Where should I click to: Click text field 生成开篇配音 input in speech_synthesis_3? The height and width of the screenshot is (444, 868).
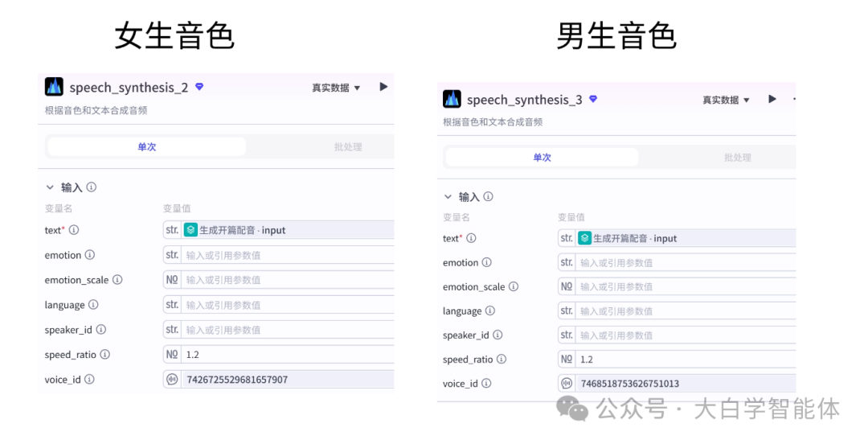pyautogui.click(x=686, y=238)
